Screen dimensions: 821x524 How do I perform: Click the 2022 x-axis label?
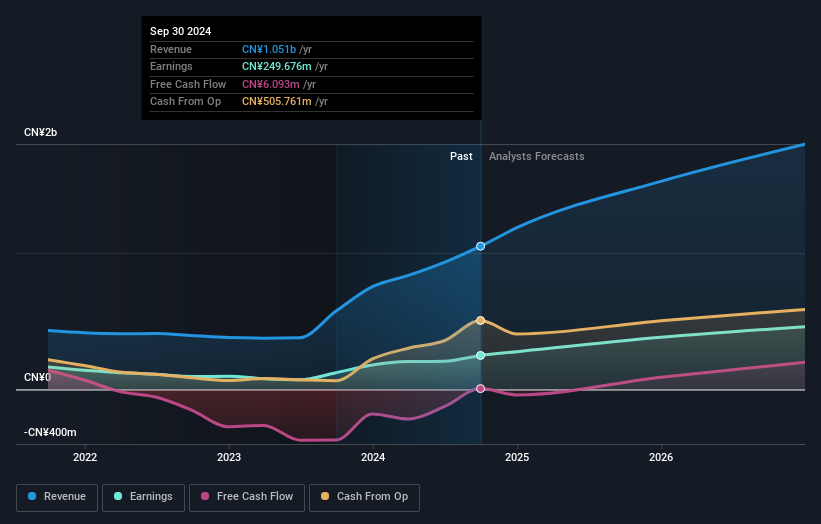85,457
